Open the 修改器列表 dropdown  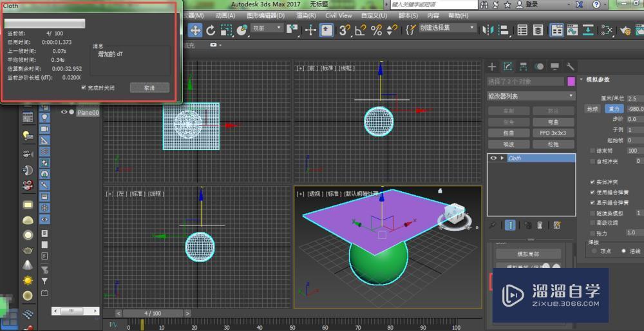click(x=531, y=96)
